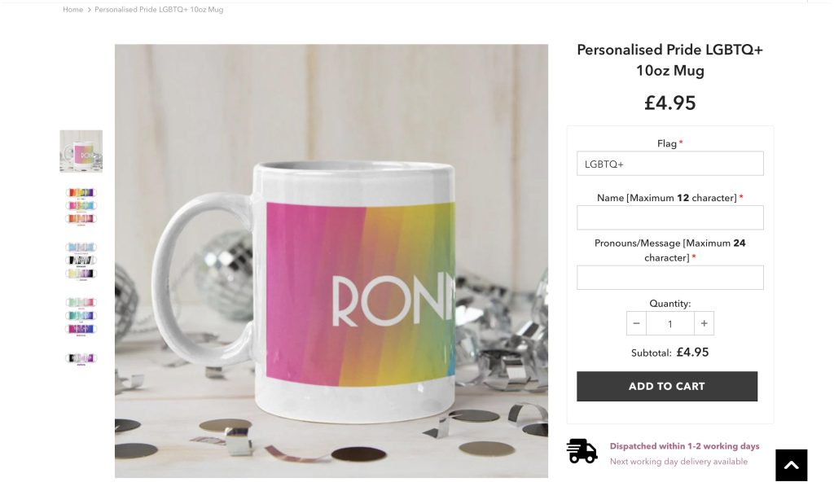Image resolution: width=834 pixels, height=504 pixels.
Task: Select the last single-mug thumbnail
Action: coord(81,358)
